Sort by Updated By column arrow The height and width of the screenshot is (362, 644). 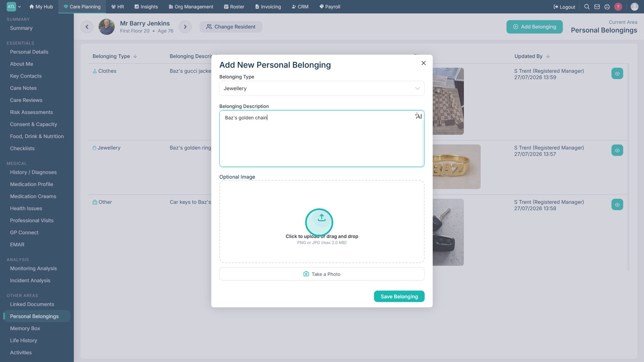tap(548, 56)
